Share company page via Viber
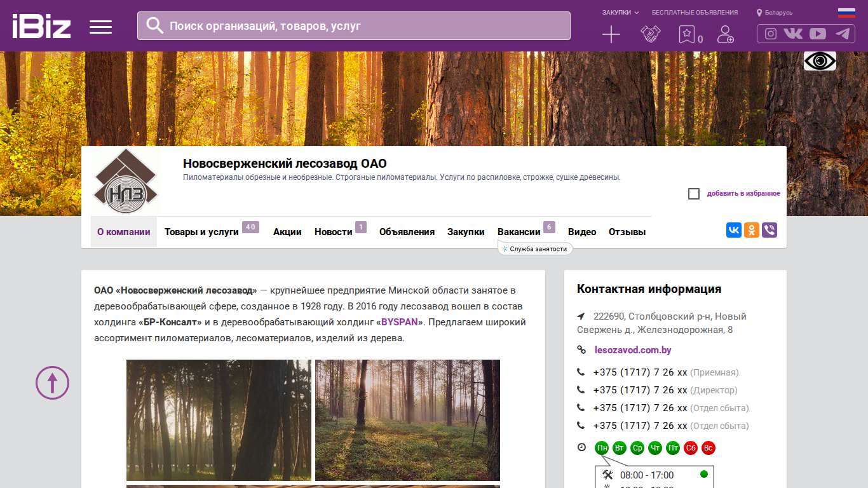 click(x=770, y=230)
